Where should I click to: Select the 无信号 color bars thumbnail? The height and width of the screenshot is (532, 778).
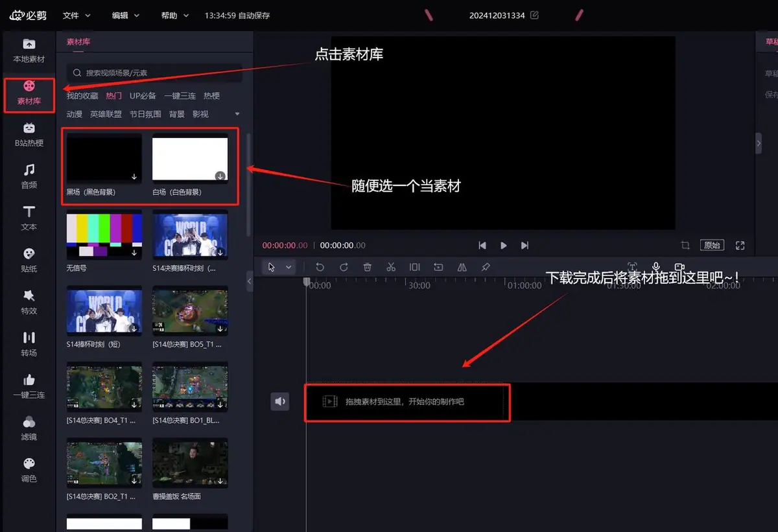pos(104,235)
